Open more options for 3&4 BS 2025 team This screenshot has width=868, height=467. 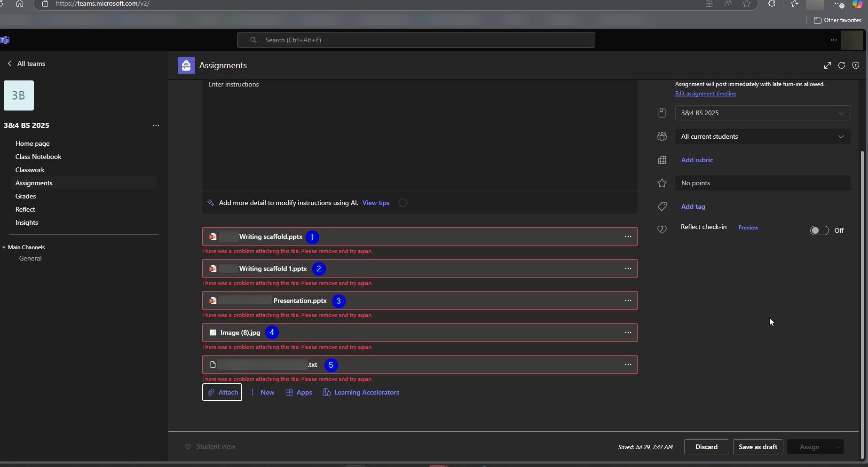[156, 126]
